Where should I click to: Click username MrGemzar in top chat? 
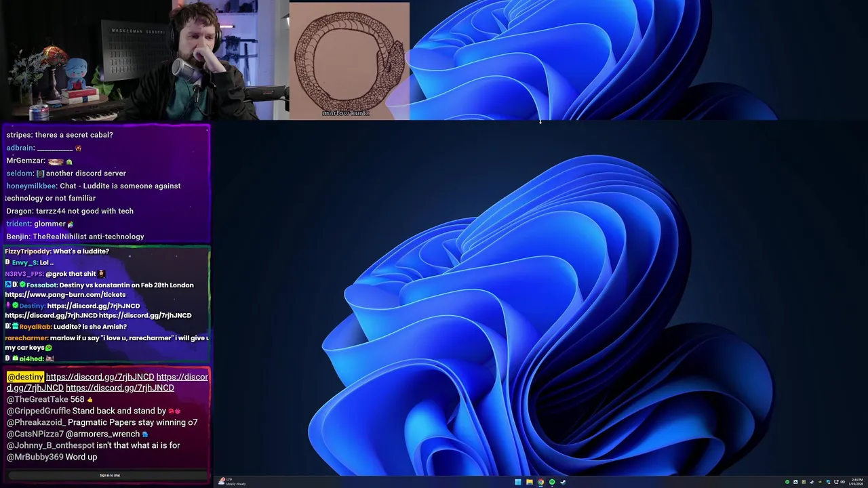pyautogui.click(x=25, y=161)
